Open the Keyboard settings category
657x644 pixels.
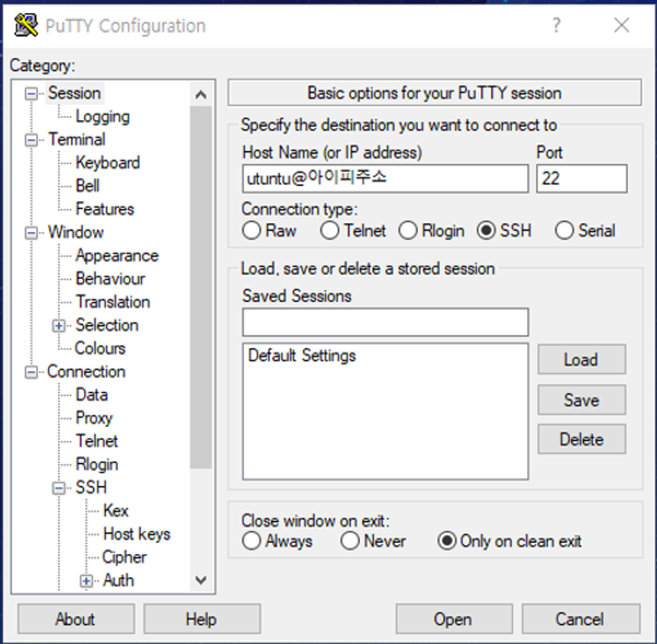(x=108, y=163)
